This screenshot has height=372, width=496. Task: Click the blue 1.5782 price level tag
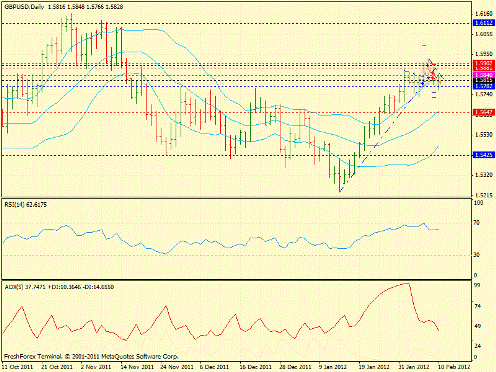pyautogui.click(x=483, y=86)
